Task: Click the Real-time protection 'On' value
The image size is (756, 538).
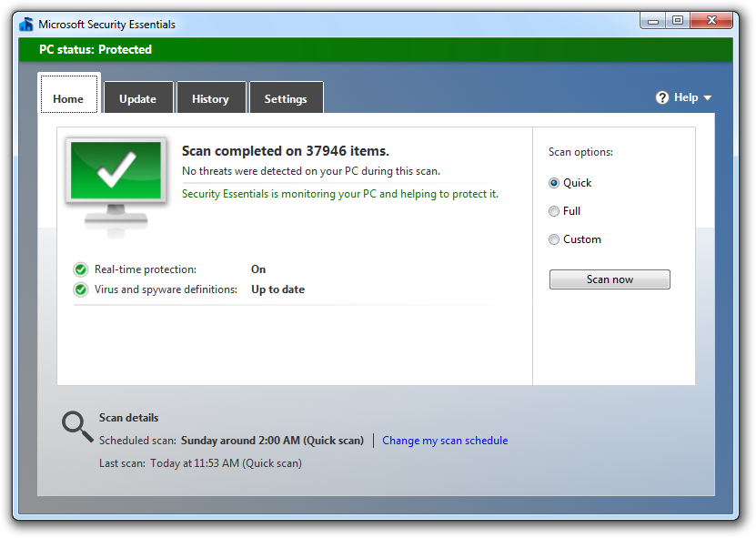Action: click(x=258, y=269)
